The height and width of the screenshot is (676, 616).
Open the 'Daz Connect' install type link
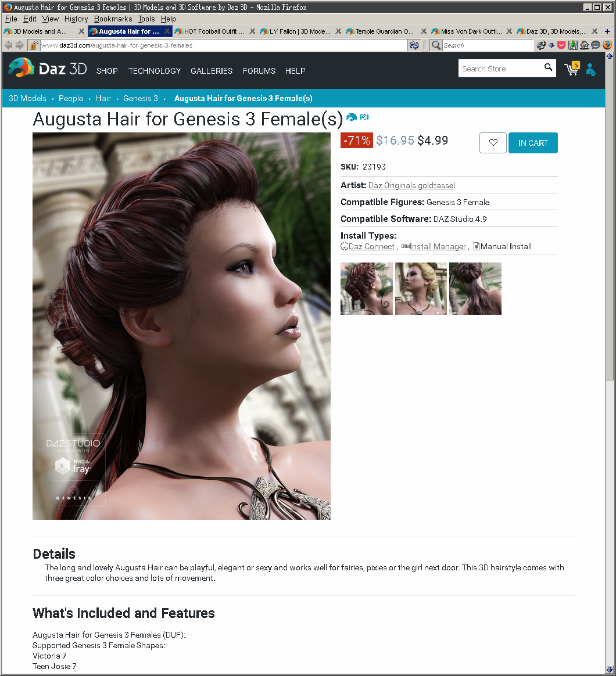point(371,246)
